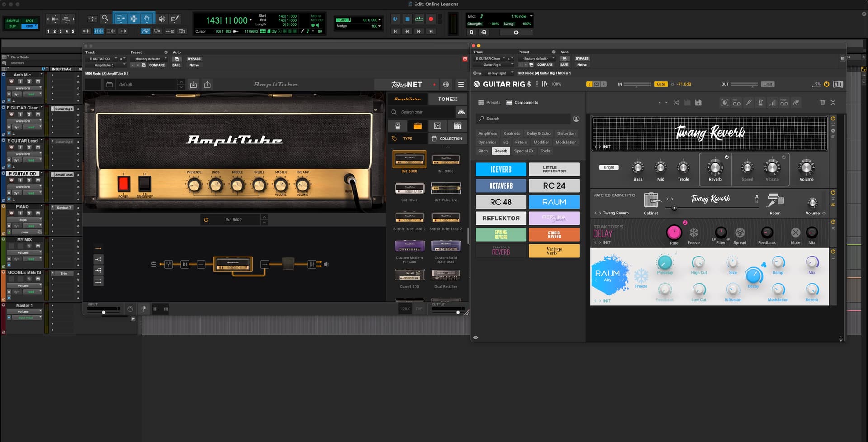Switch to Presets tab in Guitar Rig

489,103
